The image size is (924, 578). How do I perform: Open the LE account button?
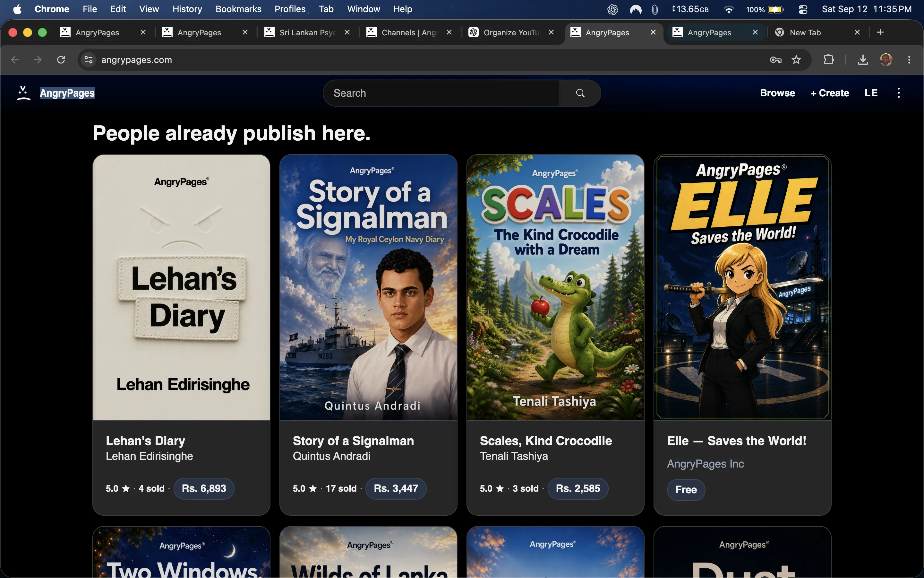[871, 93]
